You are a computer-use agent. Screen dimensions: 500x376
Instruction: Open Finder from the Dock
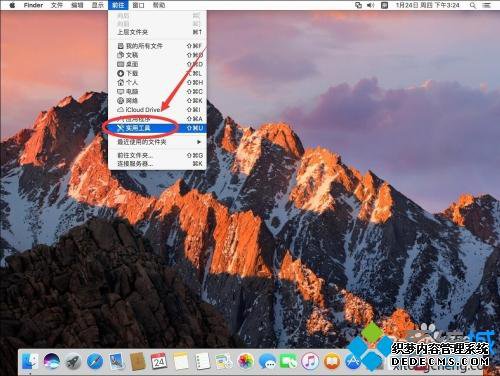[30, 361]
